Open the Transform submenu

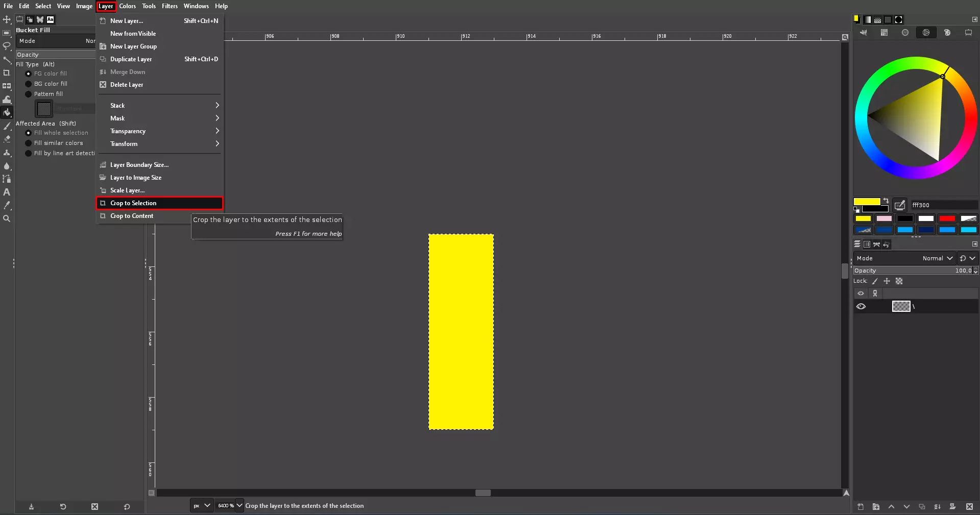pos(160,144)
